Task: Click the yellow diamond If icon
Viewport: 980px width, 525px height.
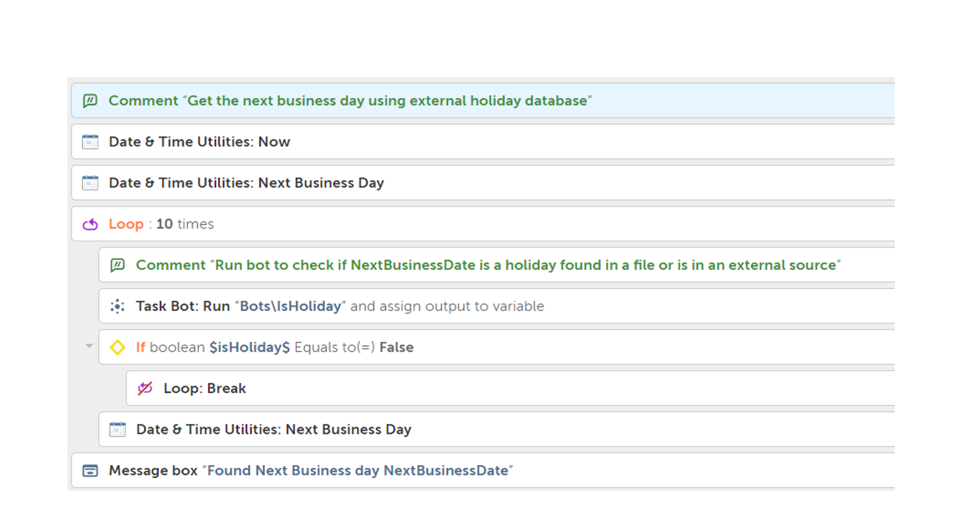Action: 117,347
